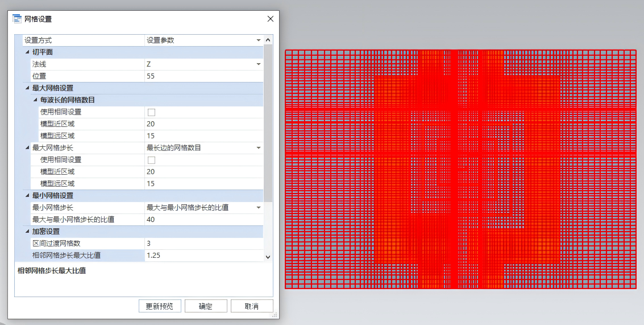The height and width of the screenshot is (325, 644).
Task: Open the 设置方式 dropdown
Action: pos(259,40)
